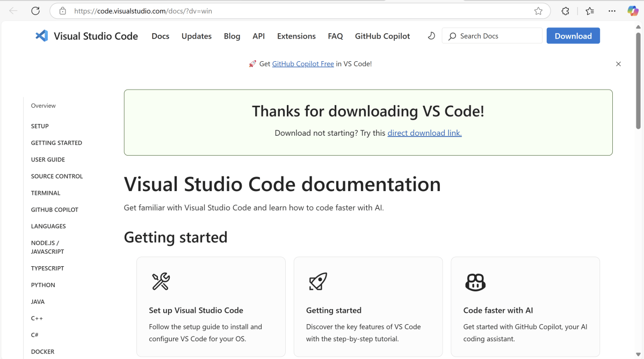
Task: Open the Extensions menu item
Action: 296,36
